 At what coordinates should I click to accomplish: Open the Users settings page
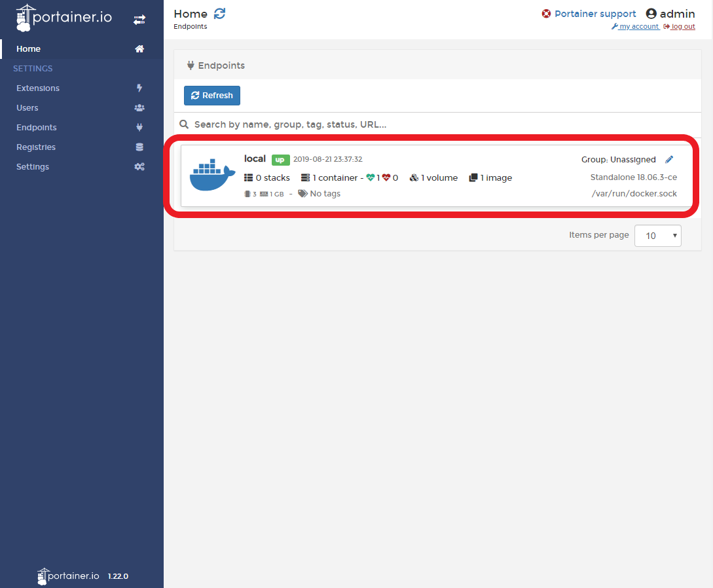pos(82,108)
